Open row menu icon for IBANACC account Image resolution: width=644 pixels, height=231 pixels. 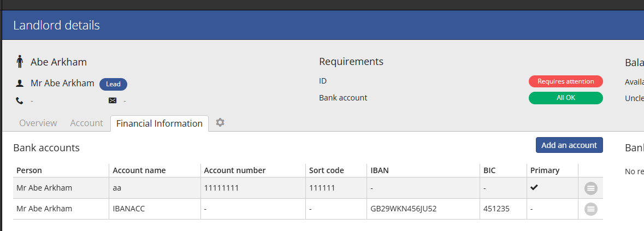(x=590, y=209)
